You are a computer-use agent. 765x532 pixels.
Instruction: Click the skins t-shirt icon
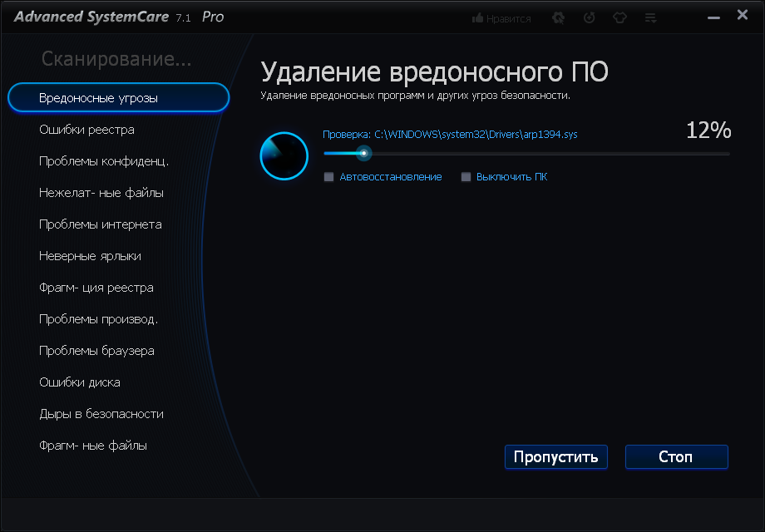coord(620,16)
